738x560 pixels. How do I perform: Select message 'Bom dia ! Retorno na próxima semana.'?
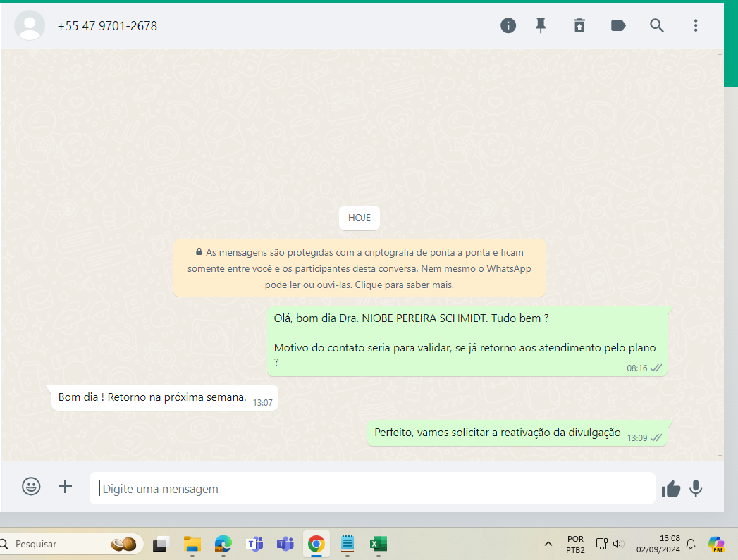165,398
